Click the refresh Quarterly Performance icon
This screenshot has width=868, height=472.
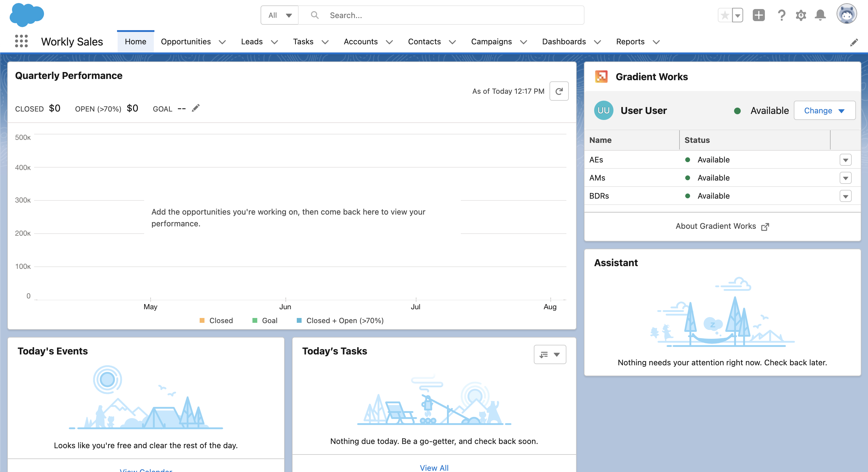pyautogui.click(x=559, y=91)
